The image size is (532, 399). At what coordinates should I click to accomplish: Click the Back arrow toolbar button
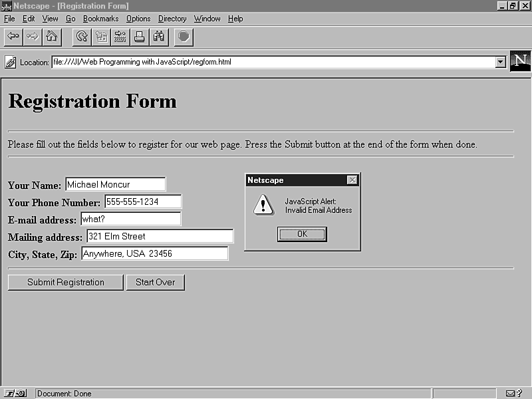coord(13,37)
